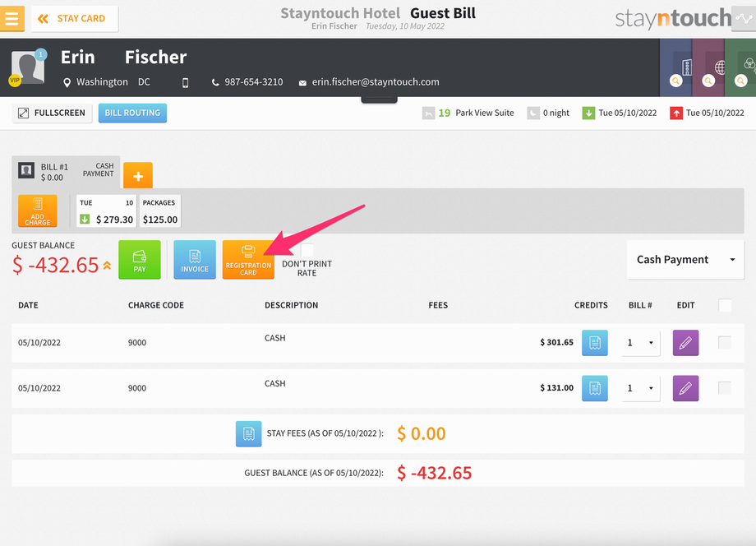Click the Stay Fees document icon
The width and height of the screenshot is (756, 546).
click(x=249, y=433)
